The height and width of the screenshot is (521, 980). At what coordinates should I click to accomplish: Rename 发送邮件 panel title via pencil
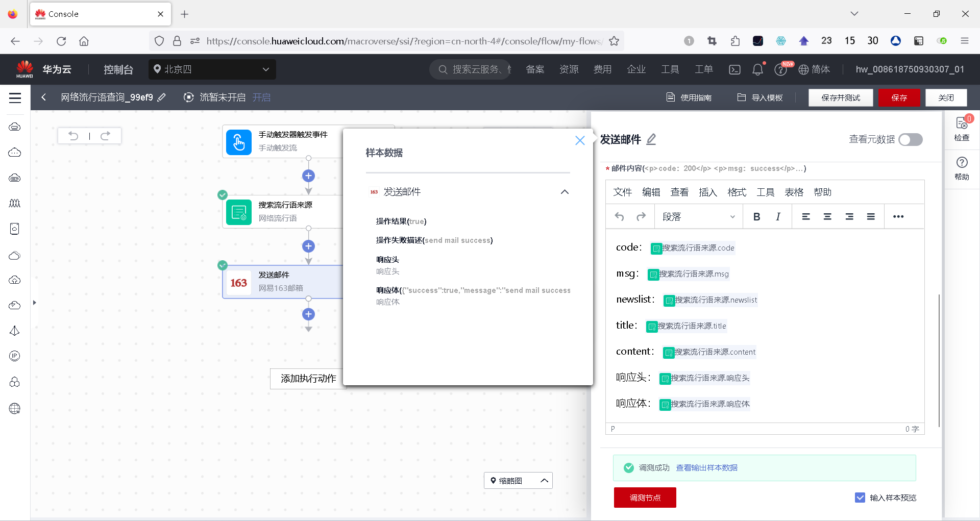(x=651, y=139)
